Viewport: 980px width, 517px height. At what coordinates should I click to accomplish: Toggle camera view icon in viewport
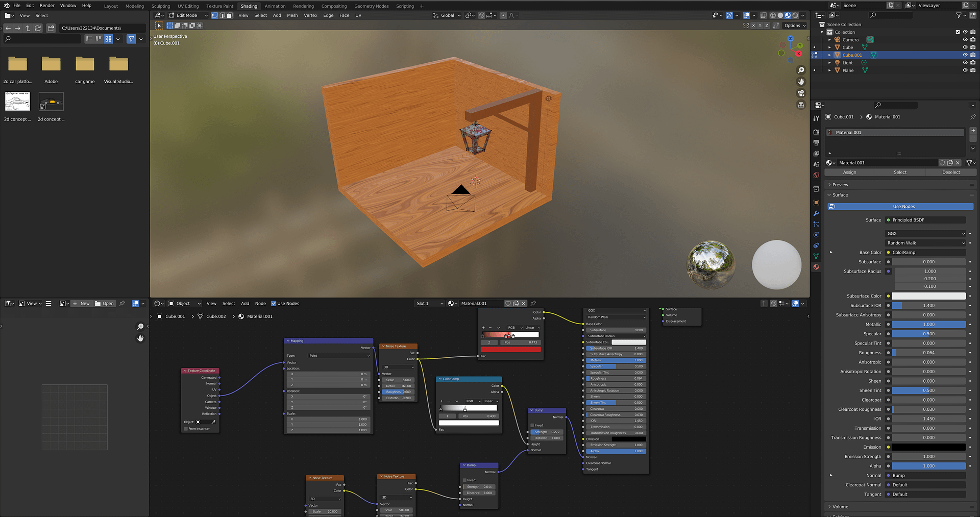[801, 93]
